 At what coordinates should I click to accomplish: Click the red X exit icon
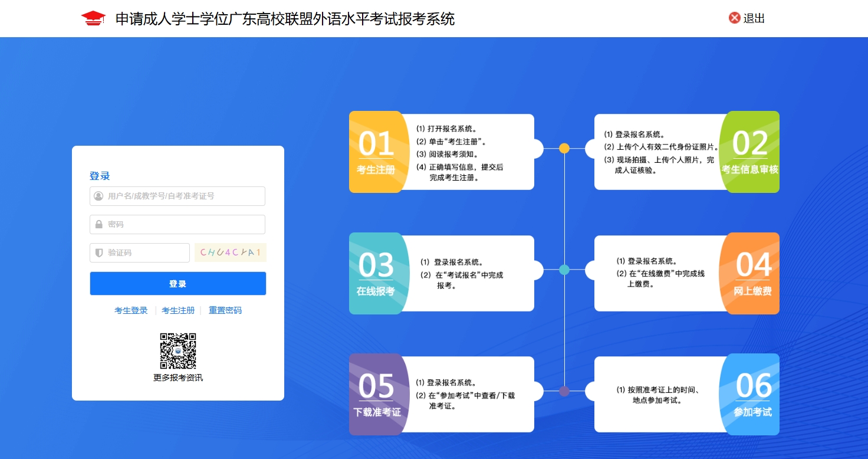point(734,18)
